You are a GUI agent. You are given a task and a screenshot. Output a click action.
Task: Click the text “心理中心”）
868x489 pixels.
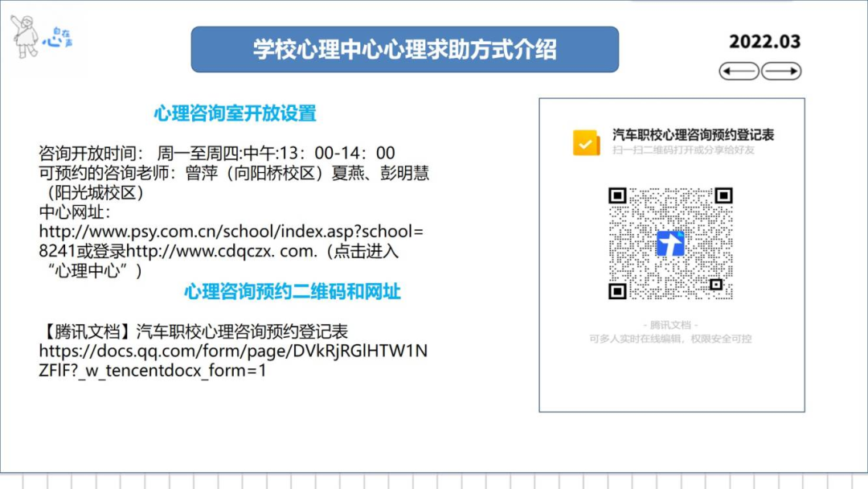click(95, 271)
